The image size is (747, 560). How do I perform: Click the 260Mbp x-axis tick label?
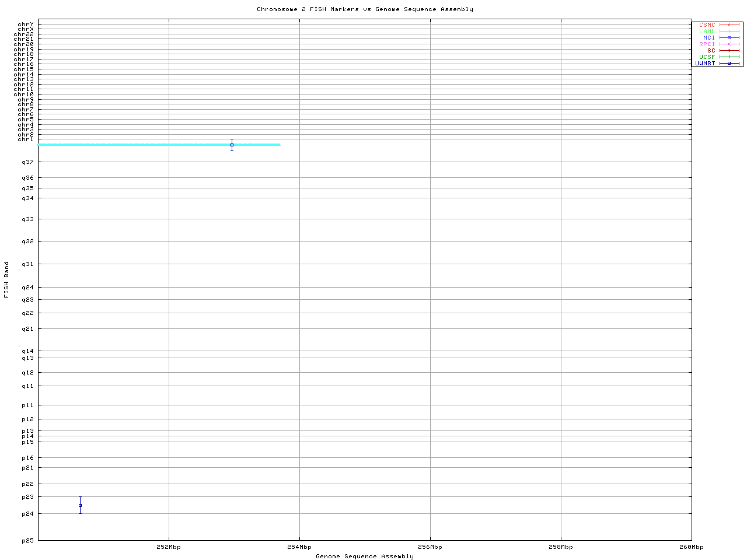coord(692,547)
